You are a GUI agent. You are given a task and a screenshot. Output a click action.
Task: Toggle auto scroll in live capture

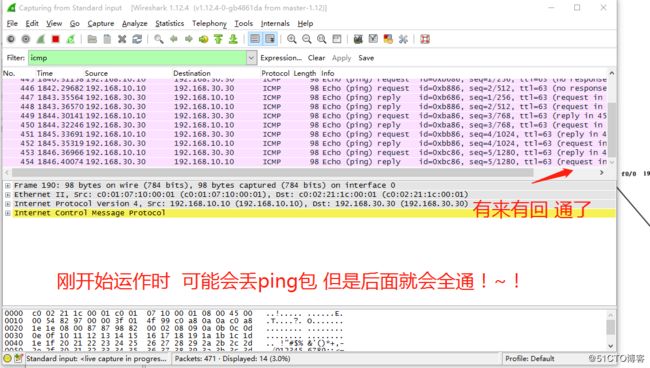point(270,39)
